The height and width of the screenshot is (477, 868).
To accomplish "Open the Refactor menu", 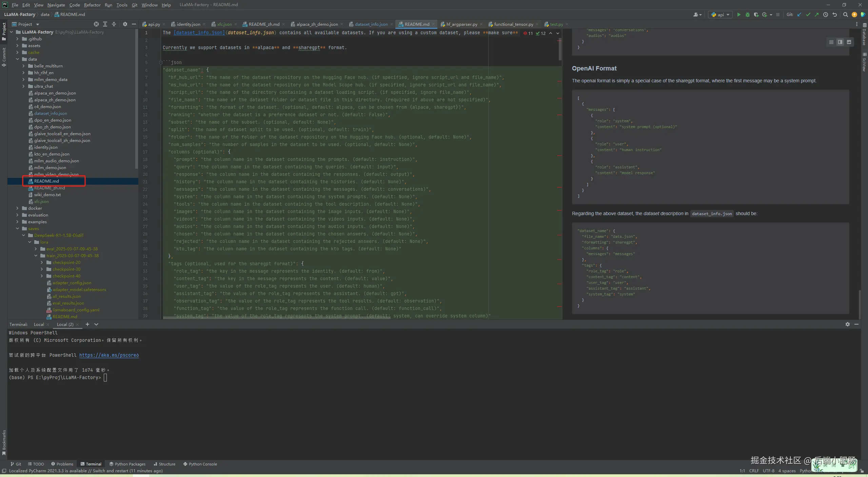I will [92, 5].
